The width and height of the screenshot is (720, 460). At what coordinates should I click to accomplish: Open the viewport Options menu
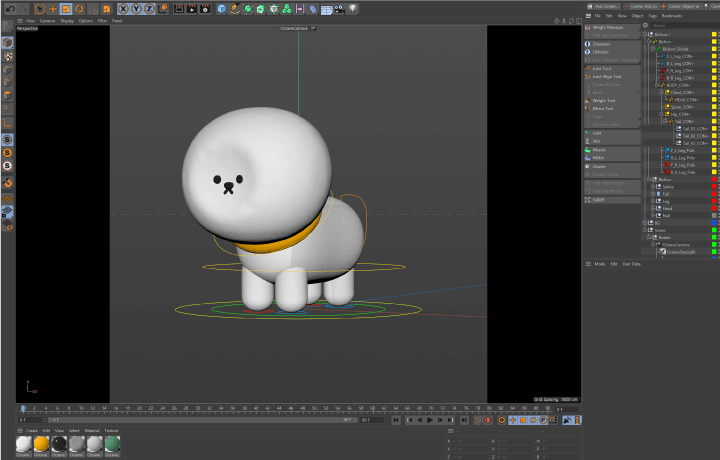85,21
